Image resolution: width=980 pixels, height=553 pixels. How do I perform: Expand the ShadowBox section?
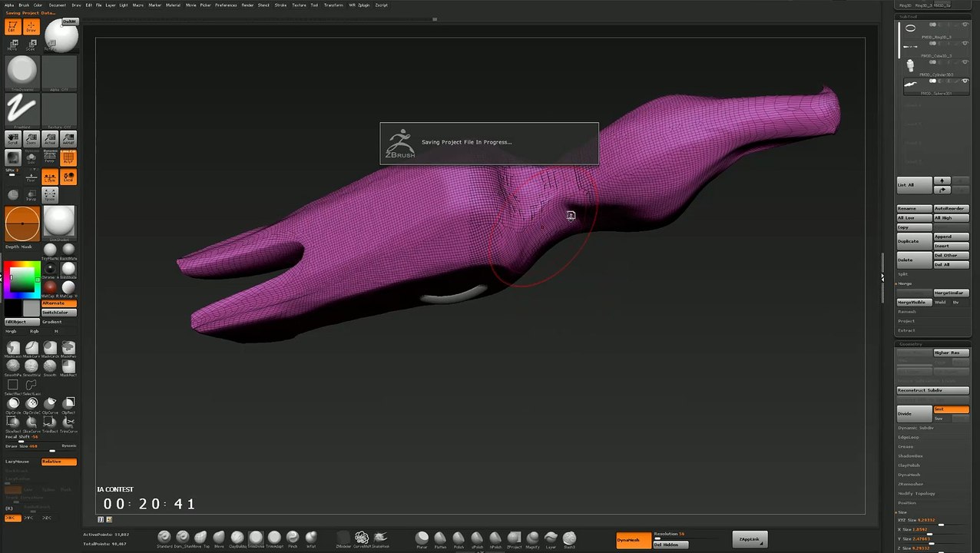click(x=910, y=456)
